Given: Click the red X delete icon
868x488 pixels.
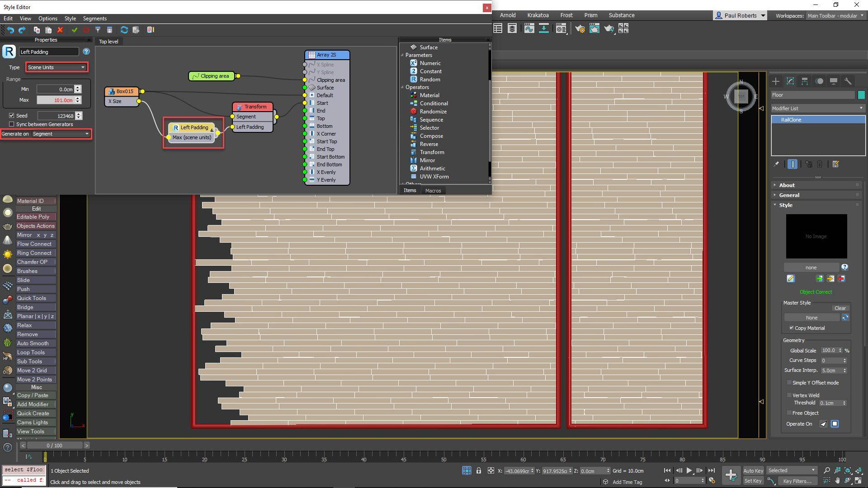Looking at the screenshot, I should tap(60, 30).
